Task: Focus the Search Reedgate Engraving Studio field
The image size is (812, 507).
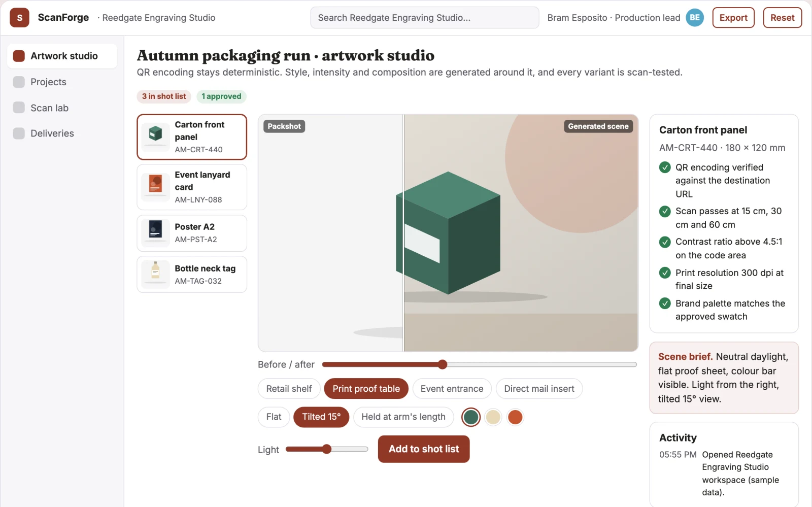Action: (x=425, y=18)
